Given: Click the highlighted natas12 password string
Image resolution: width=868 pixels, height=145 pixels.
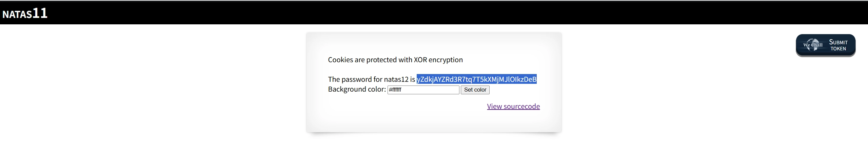Looking at the screenshot, I should 476,79.
